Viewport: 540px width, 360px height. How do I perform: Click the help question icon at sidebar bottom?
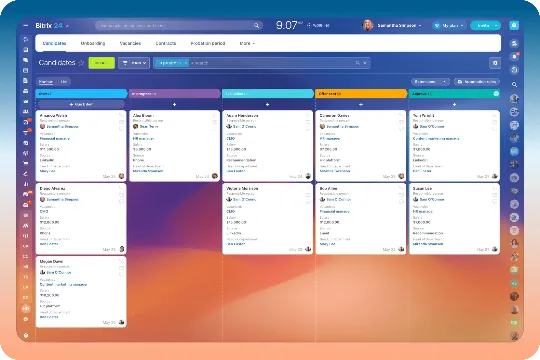pos(25,335)
